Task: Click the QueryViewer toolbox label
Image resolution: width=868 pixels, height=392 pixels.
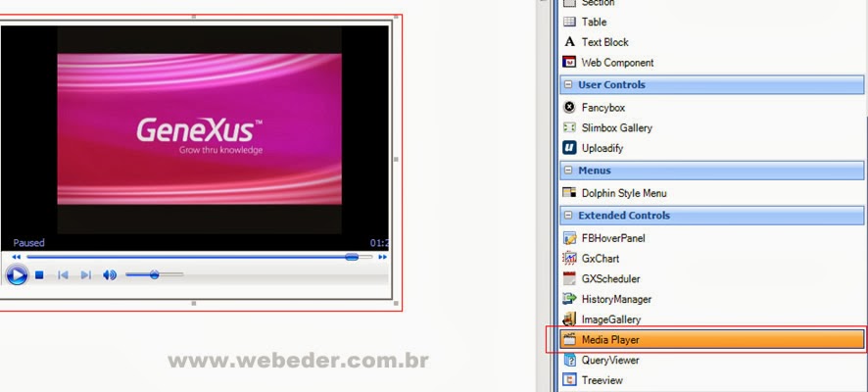Action: [610, 361]
